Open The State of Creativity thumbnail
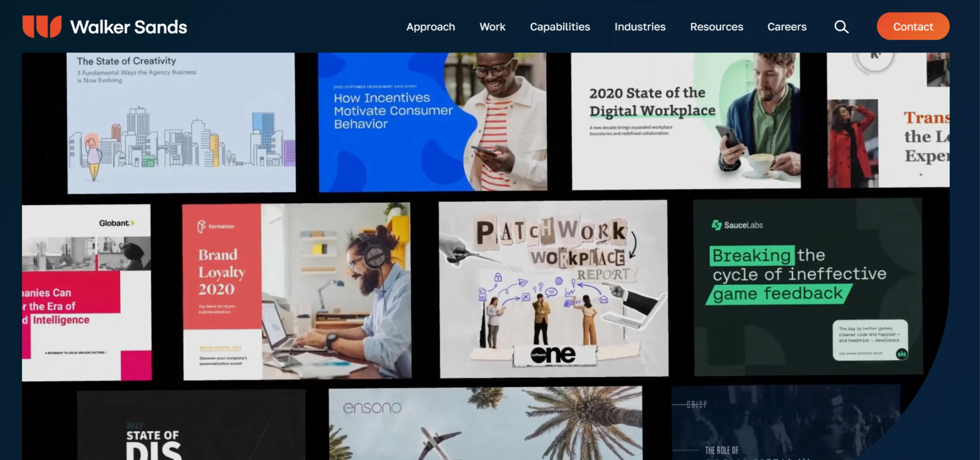The height and width of the screenshot is (460, 980). (181, 123)
